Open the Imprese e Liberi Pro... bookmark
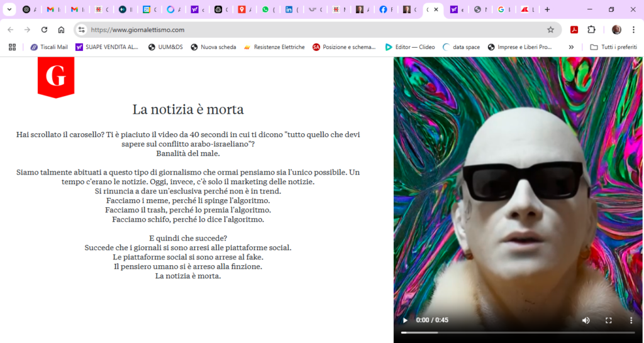Image resolution: width=644 pixels, height=343 pixels. point(519,47)
